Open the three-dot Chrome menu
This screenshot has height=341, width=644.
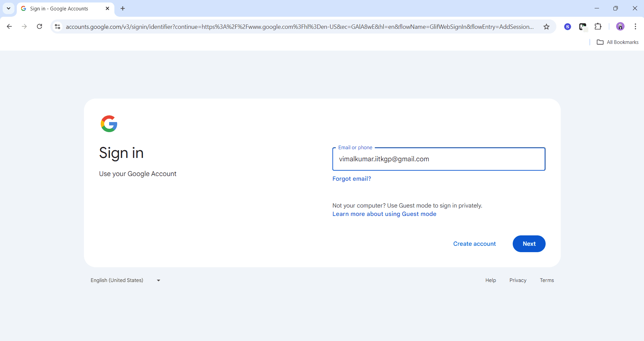coord(635,26)
